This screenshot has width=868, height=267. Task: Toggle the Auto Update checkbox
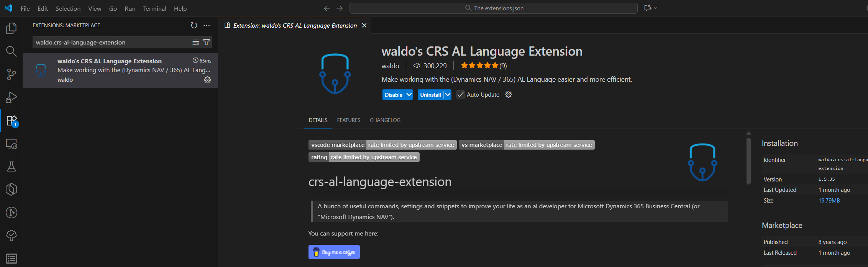point(461,95)
